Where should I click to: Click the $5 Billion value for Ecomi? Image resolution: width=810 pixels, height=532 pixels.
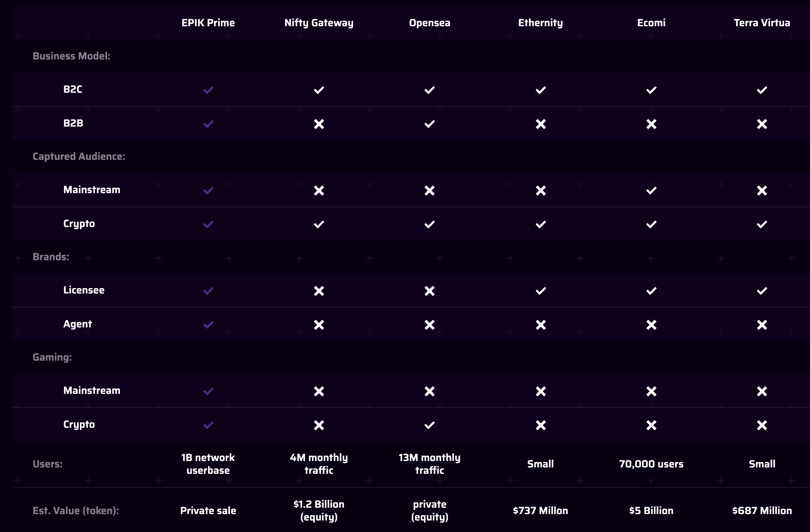651,511
